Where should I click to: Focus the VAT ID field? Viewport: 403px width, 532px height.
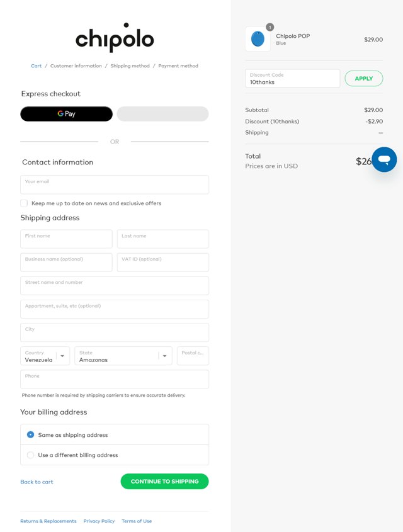tap(163, 263)
